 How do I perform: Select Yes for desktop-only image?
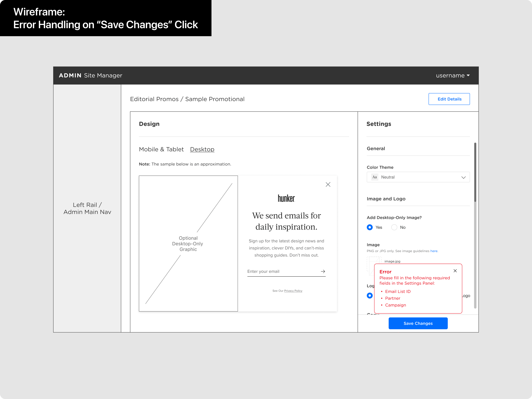pyautogui.click(x=370, y=227)
